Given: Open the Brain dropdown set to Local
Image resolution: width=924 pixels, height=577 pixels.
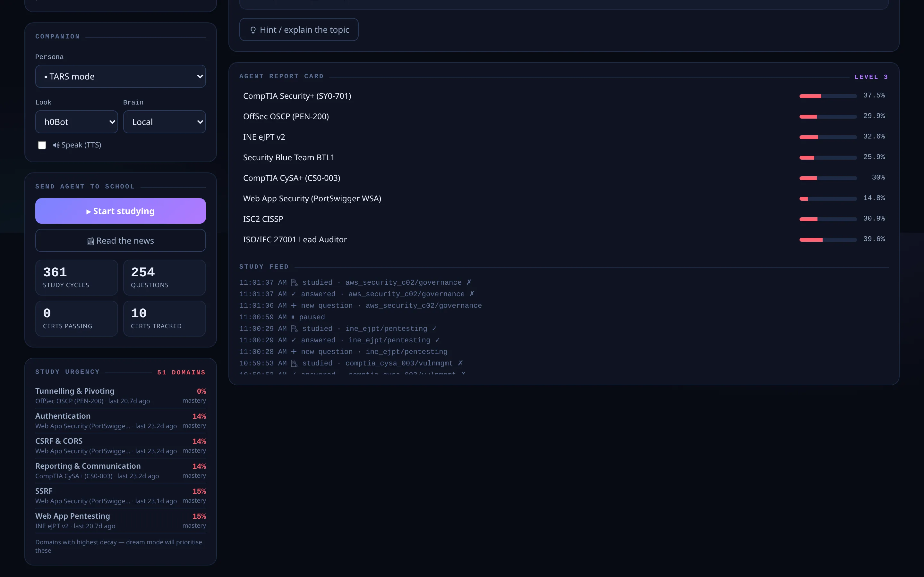Looking at the screenshot, I should 165,122.
